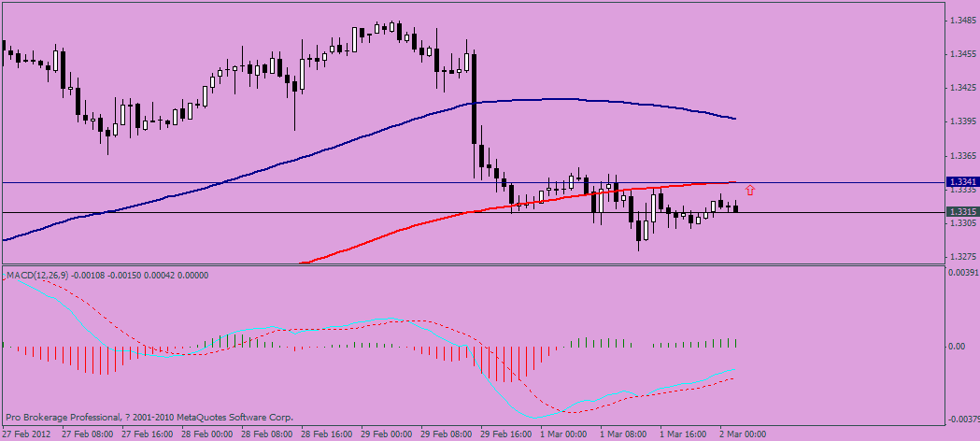Click the 27 Feb 08:00 time label
Viewport: 980px width, 441px height.
click(x=87, y=434)
